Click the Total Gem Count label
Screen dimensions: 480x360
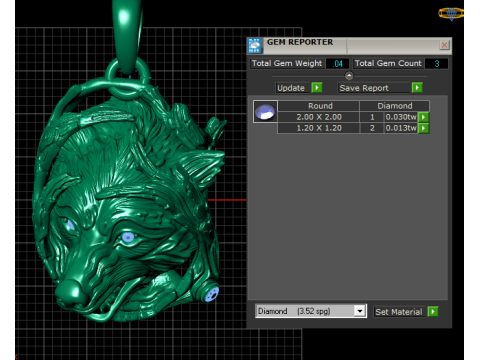click(388, 63)
